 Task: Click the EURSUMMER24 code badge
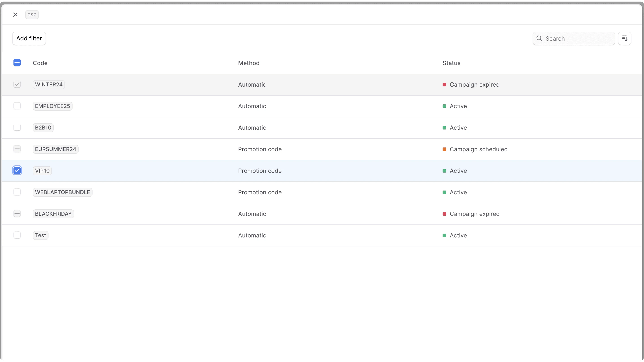click(x=55, y=149)
